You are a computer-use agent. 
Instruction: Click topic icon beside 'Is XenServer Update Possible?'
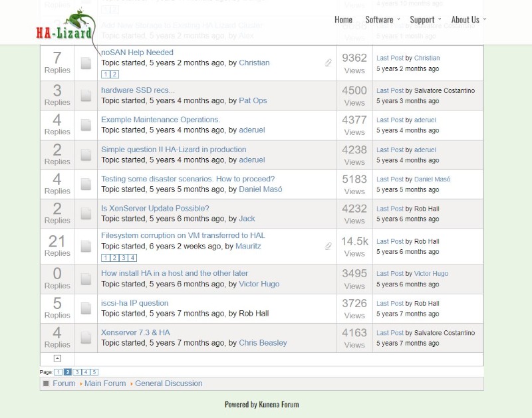[x=86, y=213]
